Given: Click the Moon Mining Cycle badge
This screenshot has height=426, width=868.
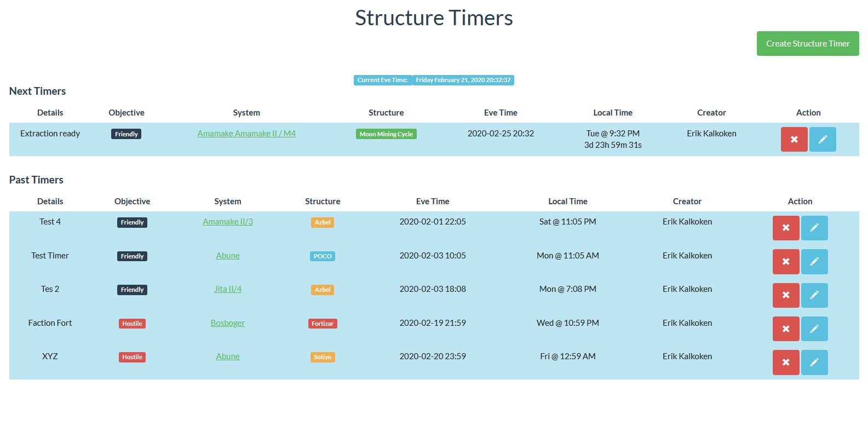Looking at the screenshot, I should pos(386,134).
